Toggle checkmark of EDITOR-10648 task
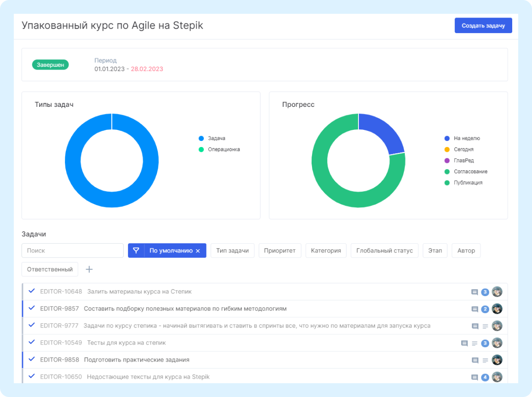This screenshot has height=397, width=532. 32,291
